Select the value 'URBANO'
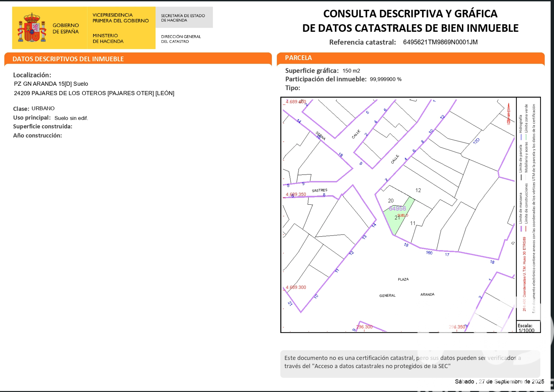The width and height of the screenshot is (554, 392). [43, 109]
